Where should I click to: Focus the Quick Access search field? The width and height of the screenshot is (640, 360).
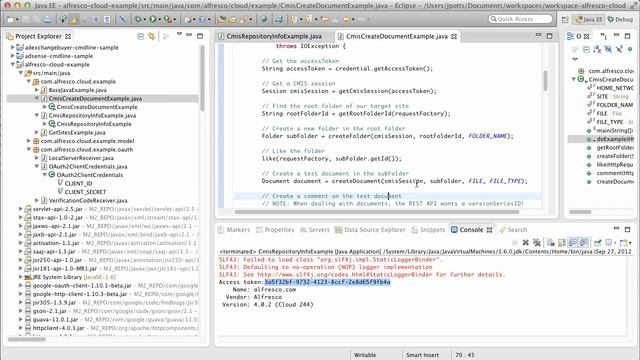520,19
